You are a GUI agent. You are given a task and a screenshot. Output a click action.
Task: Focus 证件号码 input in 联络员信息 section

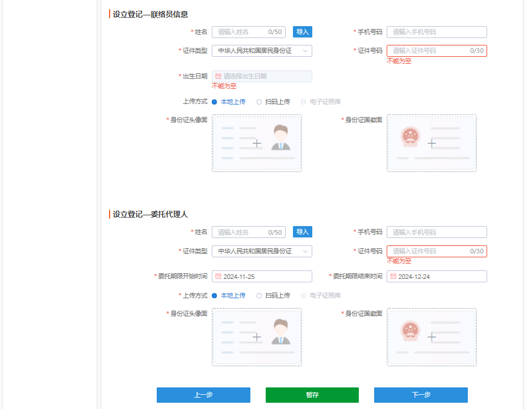pos(437,51)
